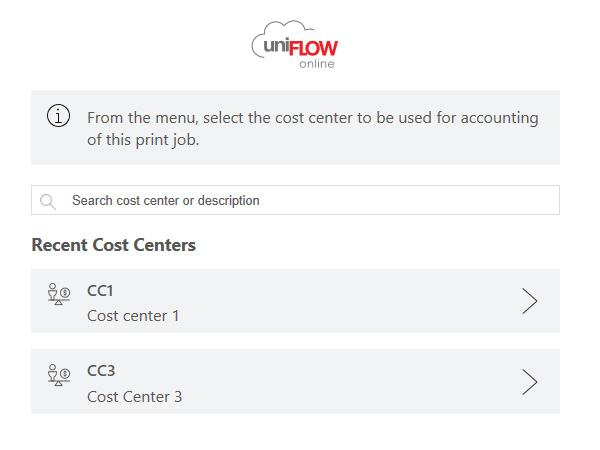Select the CC3 cost center title
The height and width of the screenshot is (450, 600).
click(101, 371)
